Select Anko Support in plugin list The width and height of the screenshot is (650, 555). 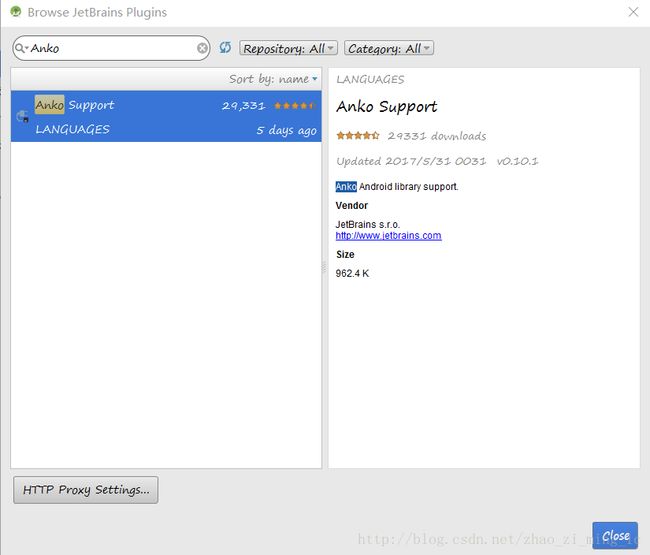click(x=166, y=116)
